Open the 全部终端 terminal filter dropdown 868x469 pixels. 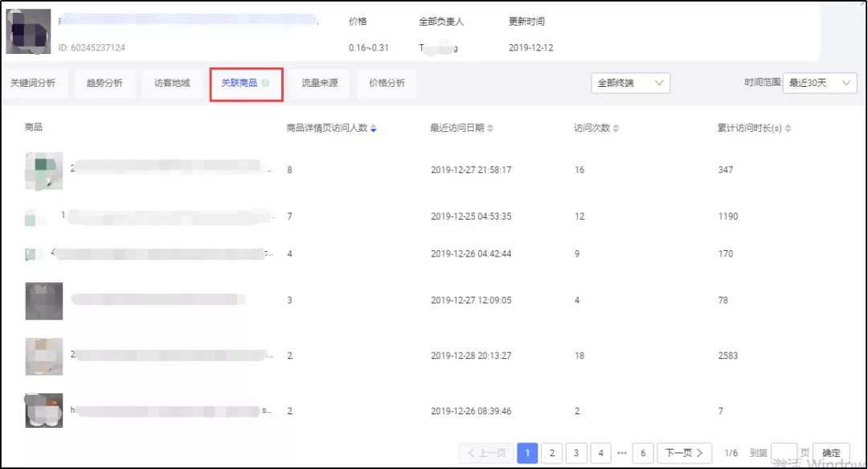point(631,83)
